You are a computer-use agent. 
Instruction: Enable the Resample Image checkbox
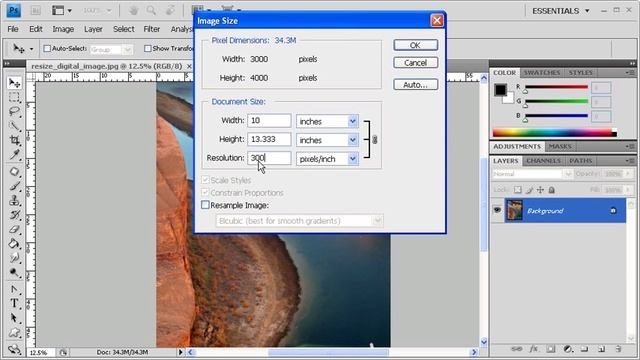(205, 205)
